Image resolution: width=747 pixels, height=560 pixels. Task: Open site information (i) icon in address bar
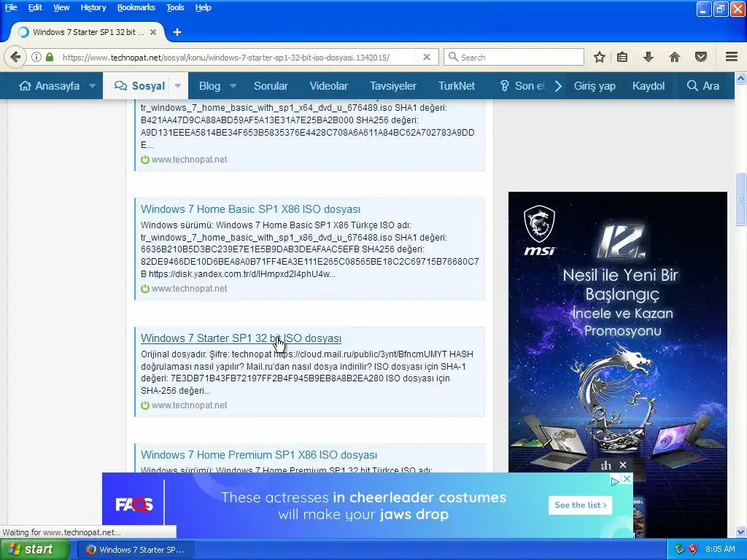[x=36, y=57]
